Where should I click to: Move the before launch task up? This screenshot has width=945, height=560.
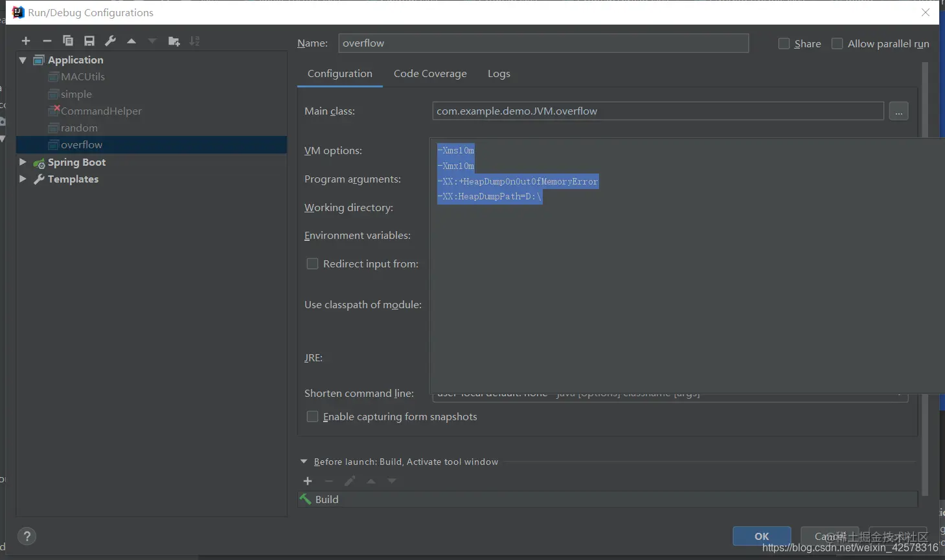tap(371, 481)
